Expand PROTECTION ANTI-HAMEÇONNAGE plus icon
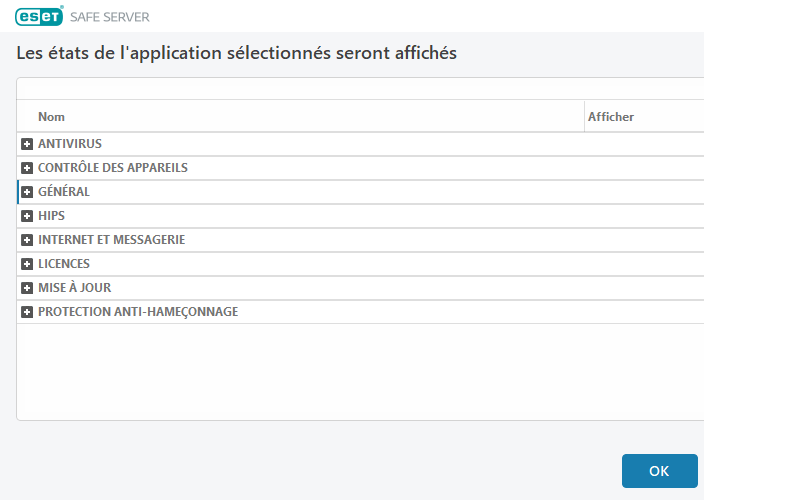This screenshot has width=800, height=500. click(x=27, y=312)
